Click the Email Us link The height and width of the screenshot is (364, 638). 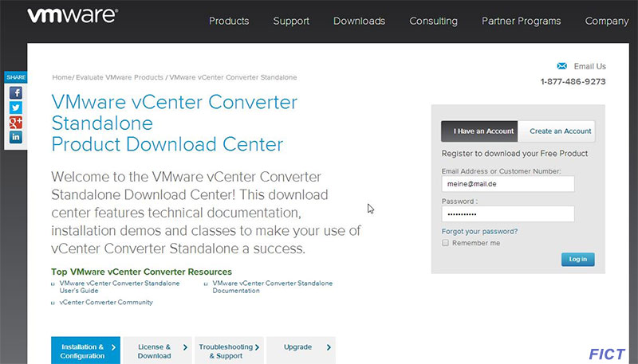pos(589,66)
